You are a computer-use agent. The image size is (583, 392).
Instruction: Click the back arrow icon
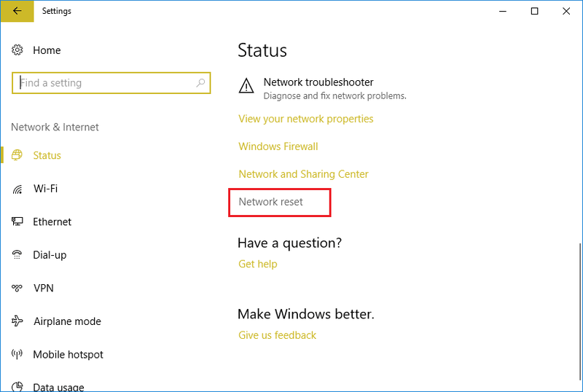(x=17, y=11)
